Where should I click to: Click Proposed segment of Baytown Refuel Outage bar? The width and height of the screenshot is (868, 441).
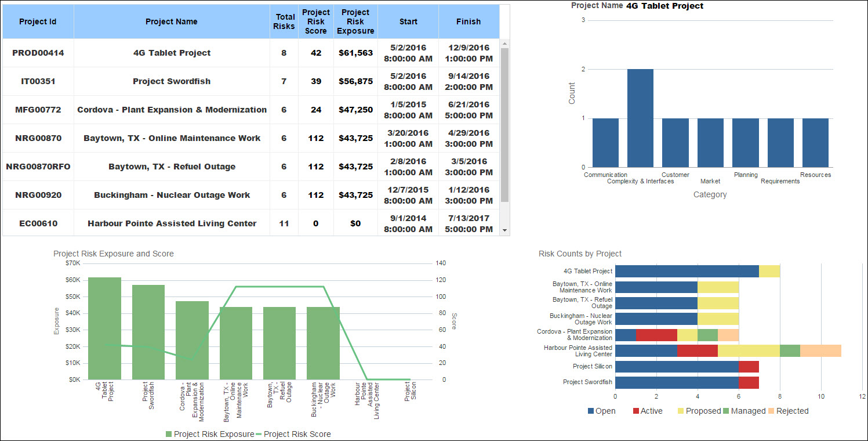718,303
